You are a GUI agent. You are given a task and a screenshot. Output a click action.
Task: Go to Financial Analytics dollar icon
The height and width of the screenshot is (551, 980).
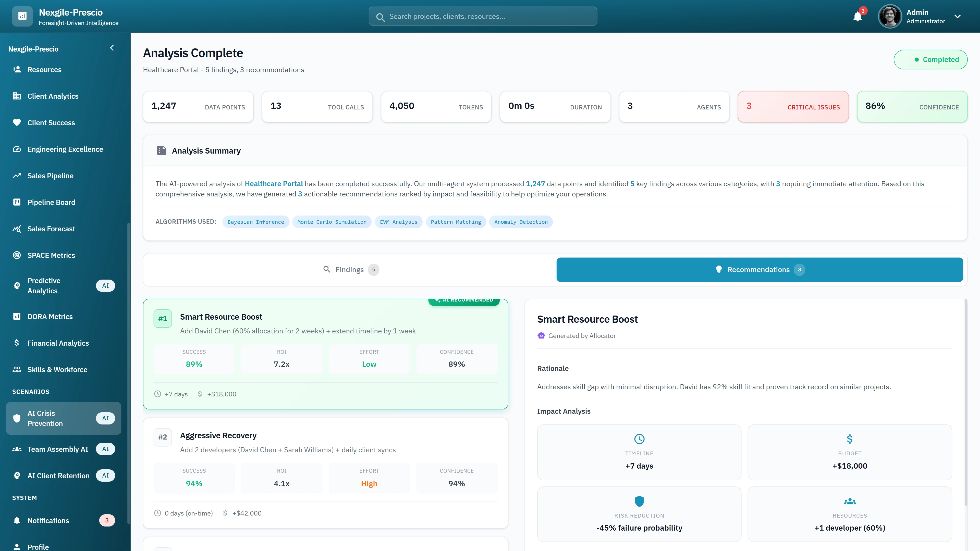coord(17,343)
